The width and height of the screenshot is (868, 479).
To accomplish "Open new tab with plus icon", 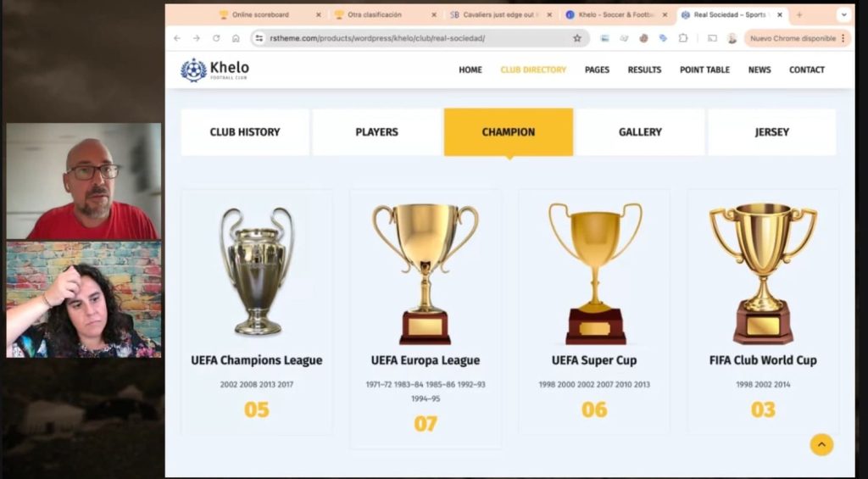I will pyautogui.click(x=799, y=15).
